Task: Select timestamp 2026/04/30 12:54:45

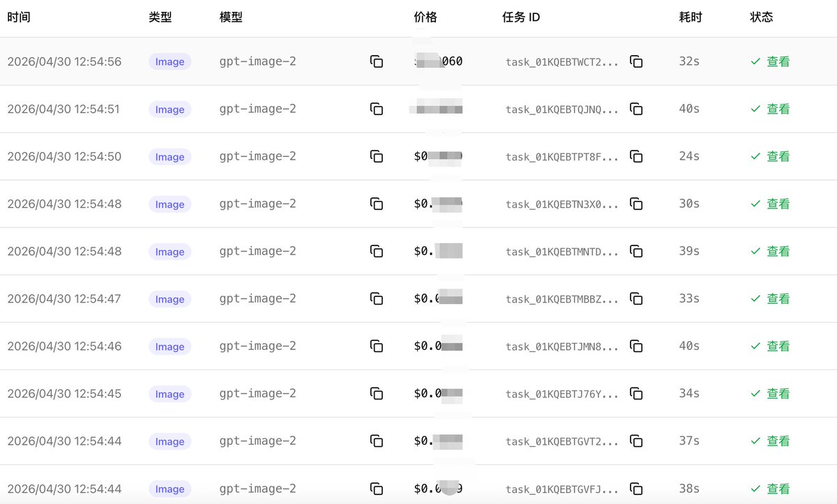Action: 64,393
